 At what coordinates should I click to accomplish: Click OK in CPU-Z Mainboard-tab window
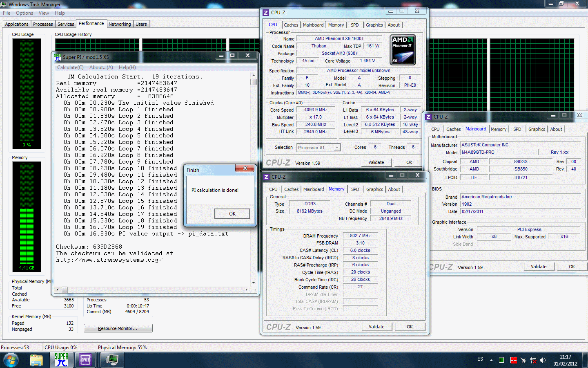[572, 267]
